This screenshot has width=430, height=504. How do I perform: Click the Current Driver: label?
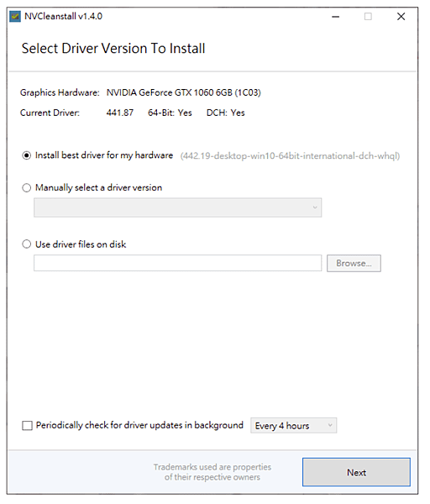tap(50, 113)
